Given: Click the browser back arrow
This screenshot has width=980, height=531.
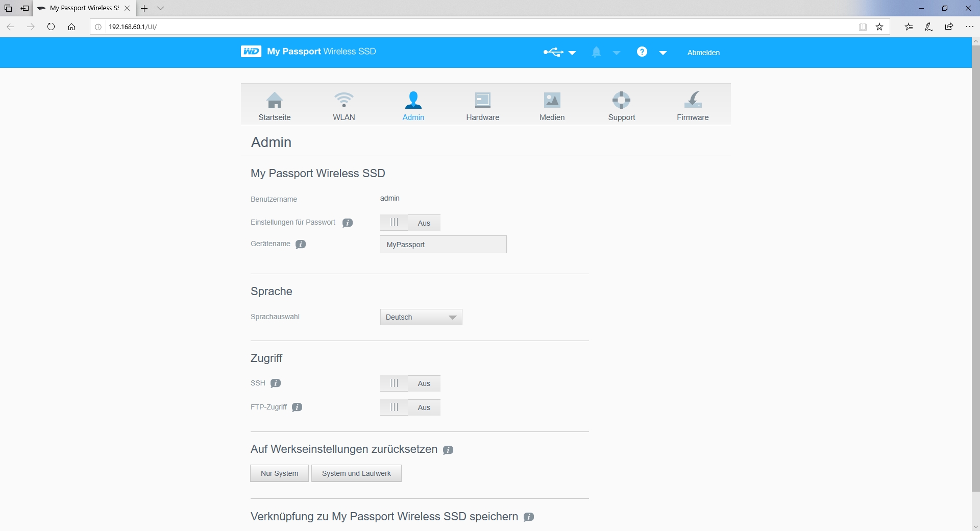Looking at the screenshot, I should click(x=10, y=27).
